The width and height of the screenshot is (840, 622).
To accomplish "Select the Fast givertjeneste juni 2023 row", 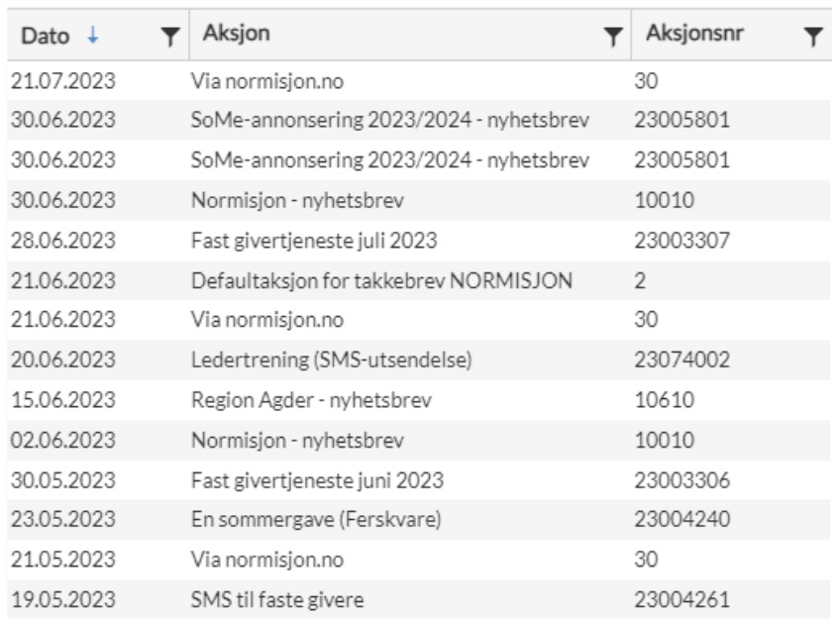I will (x=419, y=480).
